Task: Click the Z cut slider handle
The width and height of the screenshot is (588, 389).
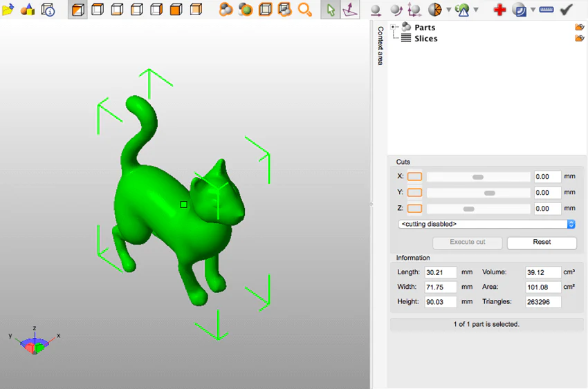Action: point(469,209)
